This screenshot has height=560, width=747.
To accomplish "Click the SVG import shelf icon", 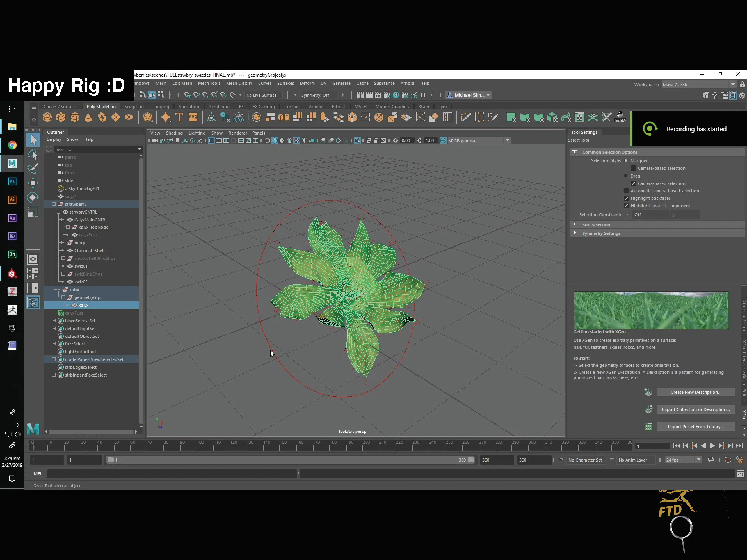I will [193, 117].
